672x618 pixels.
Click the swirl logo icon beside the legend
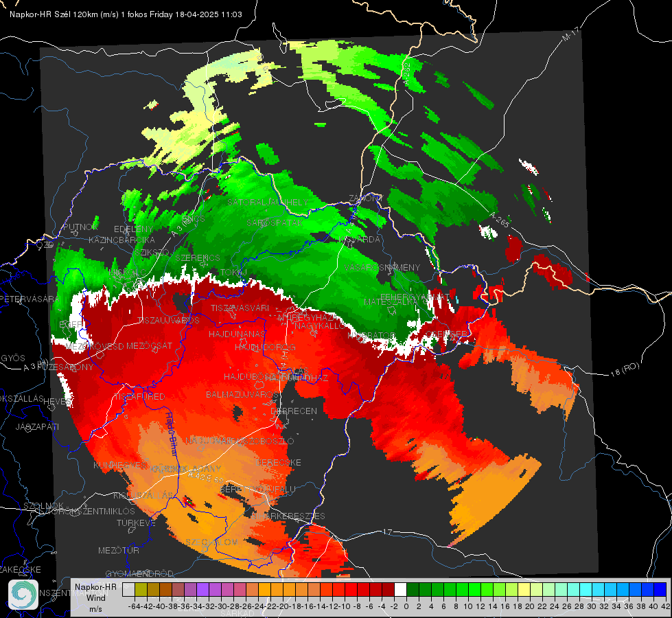[x=23, y=595]
